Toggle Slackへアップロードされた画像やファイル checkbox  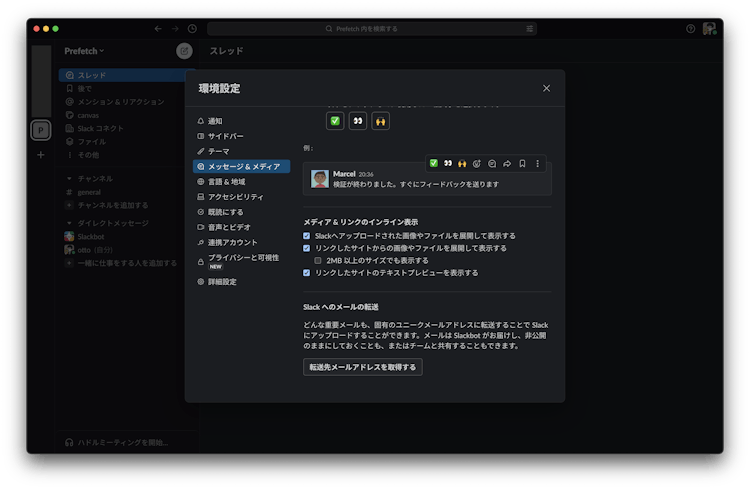(x=307, y=236)
